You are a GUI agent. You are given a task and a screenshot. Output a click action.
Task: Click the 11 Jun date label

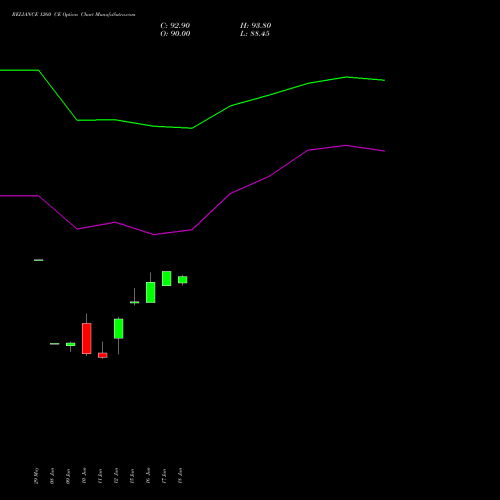click(100, 476)
